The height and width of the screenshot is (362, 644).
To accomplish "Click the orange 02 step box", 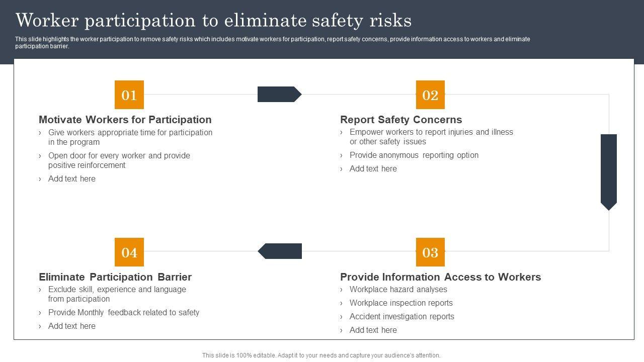I will pyautogui.click(x=430, y=95).
